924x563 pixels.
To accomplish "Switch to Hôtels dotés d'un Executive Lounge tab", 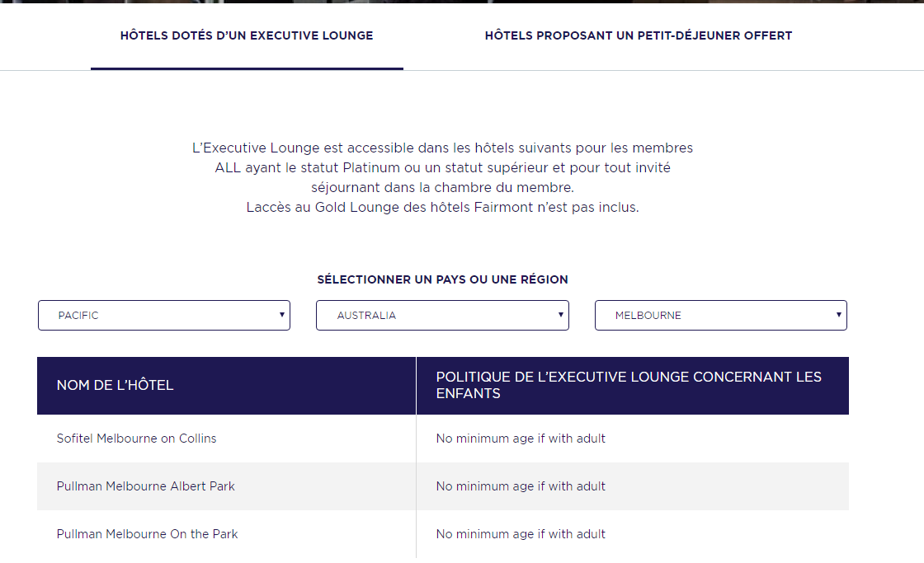I will [247, 35].
